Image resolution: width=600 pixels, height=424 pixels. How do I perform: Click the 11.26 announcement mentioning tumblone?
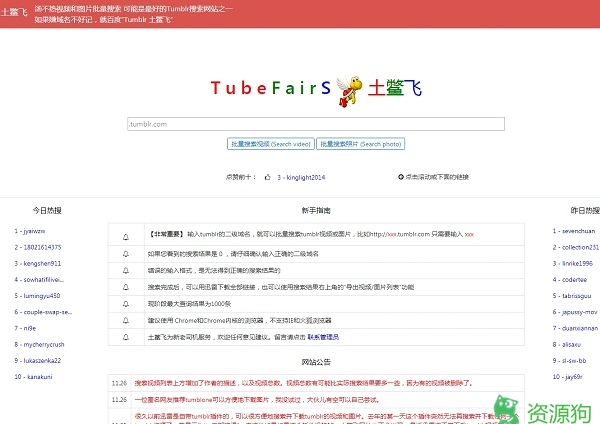[x=257, y=400]
